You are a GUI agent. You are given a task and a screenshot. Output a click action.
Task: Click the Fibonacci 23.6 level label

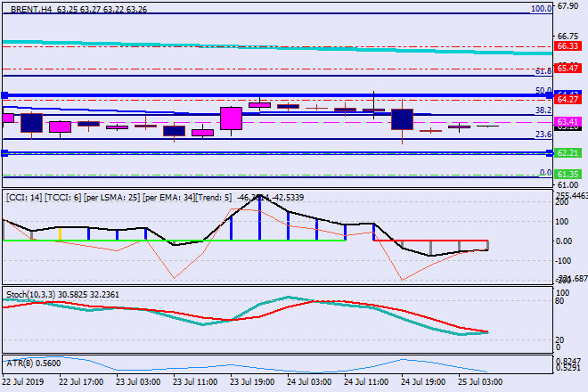point(542,135)
